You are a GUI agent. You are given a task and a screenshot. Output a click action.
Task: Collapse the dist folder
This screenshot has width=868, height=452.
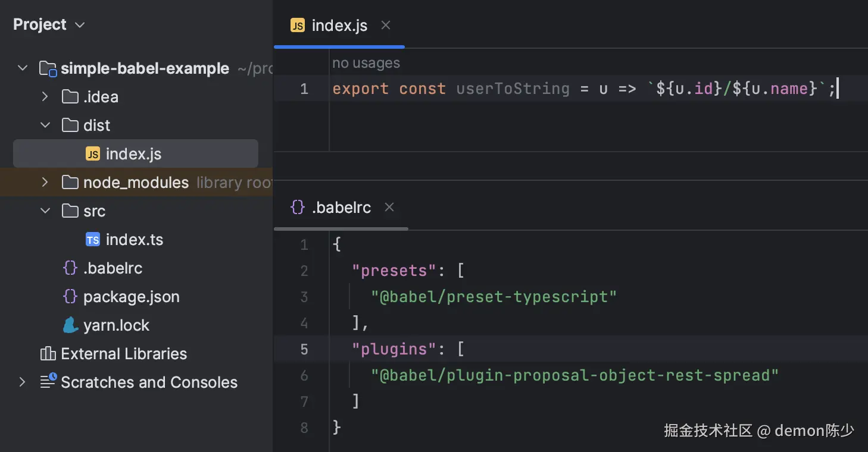(x=45, y=125)
